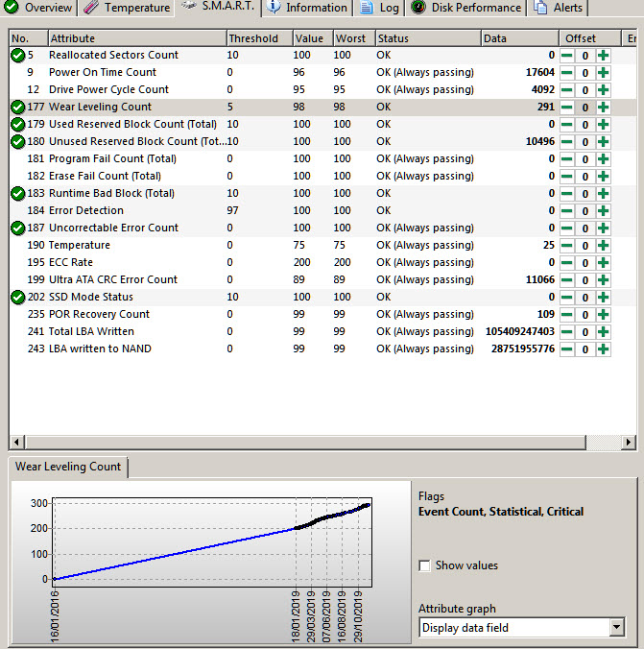Viewport: 644px width, 649px height.
Task: Open the Information tab
Action: pos(307,8)
